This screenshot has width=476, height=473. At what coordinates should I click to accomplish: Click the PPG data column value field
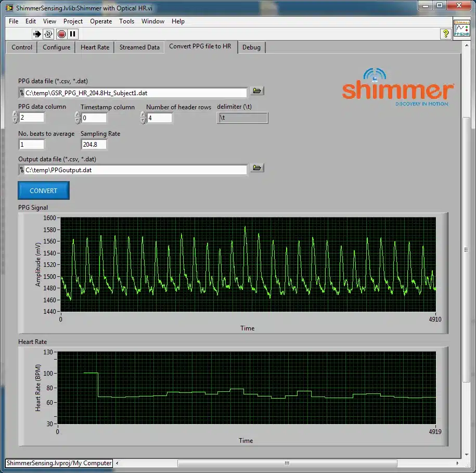pos(32,118)
